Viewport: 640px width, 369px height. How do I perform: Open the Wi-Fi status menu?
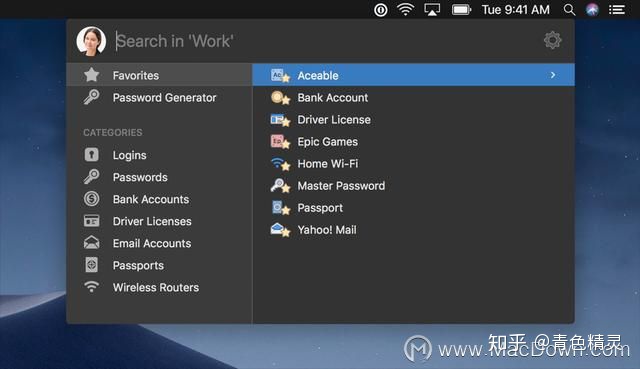point(405,9)
